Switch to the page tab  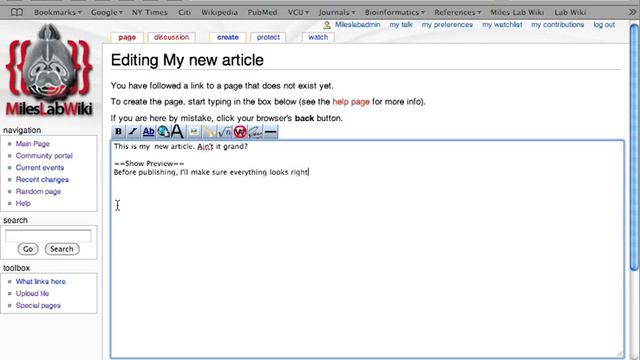pos(127,37)
